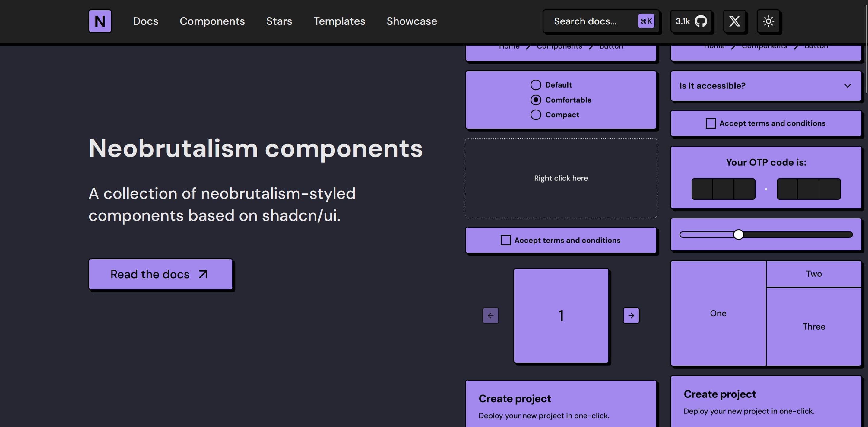Click the 'Three' resizable panel

(x=814, y=327)
